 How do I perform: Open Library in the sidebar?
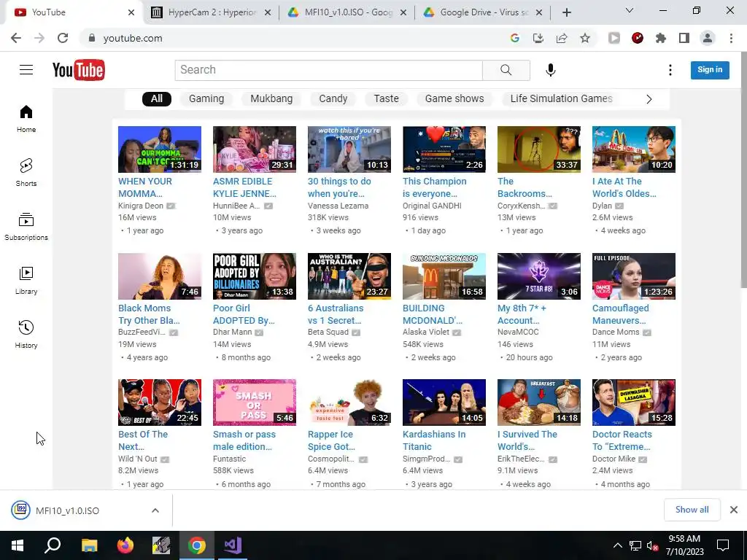(x=26, y=281)
